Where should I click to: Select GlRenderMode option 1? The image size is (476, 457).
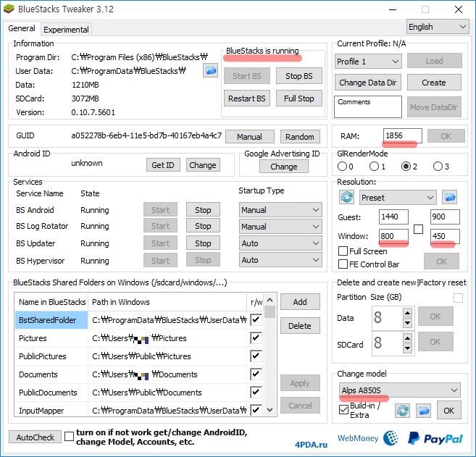click(x=374, y=167)
